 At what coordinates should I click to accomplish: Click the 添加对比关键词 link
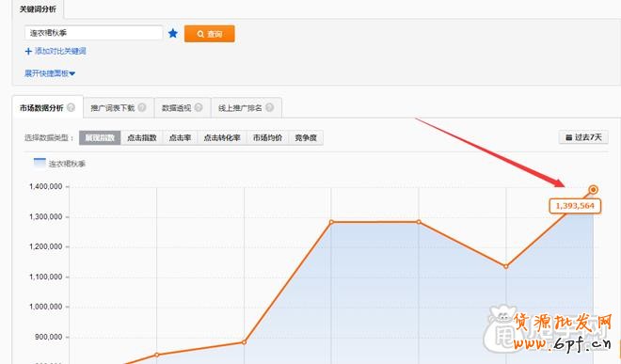pos(60,51)
